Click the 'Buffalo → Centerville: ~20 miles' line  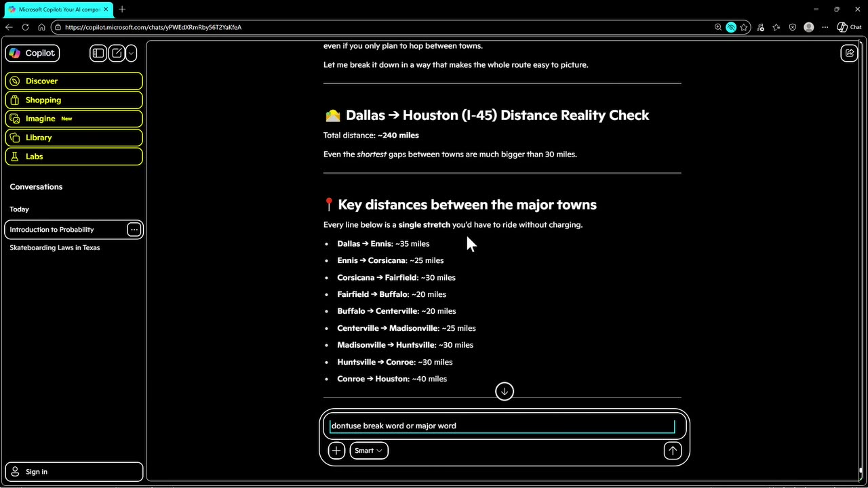point(397,311)
